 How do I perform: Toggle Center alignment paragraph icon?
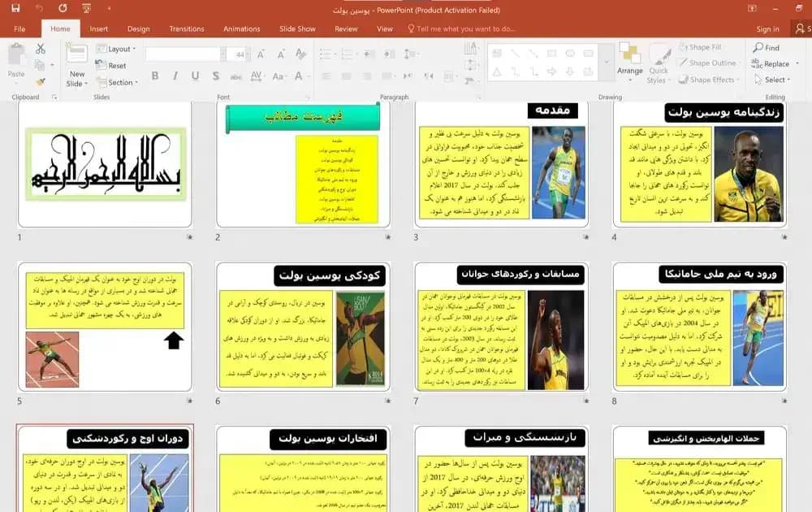pos(347,76)
